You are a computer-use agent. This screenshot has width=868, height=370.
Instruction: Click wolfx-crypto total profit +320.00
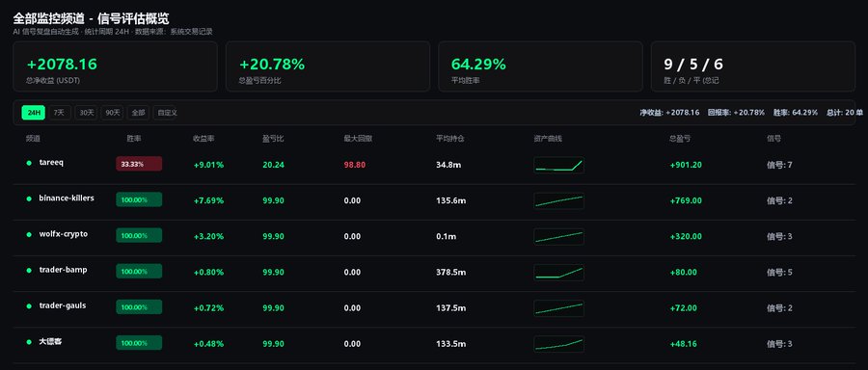pyautogui.click(x=686, y=237)
